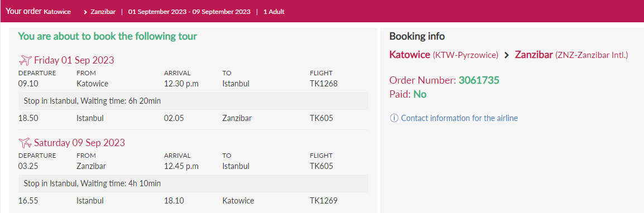Click the info icon next to Contact information
Screen dimensions: 644x213
[394, 118]
